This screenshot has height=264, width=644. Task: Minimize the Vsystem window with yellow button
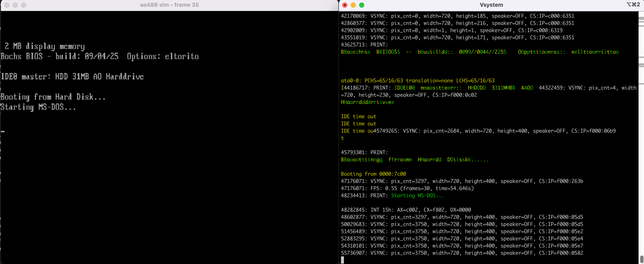(353, 5)
